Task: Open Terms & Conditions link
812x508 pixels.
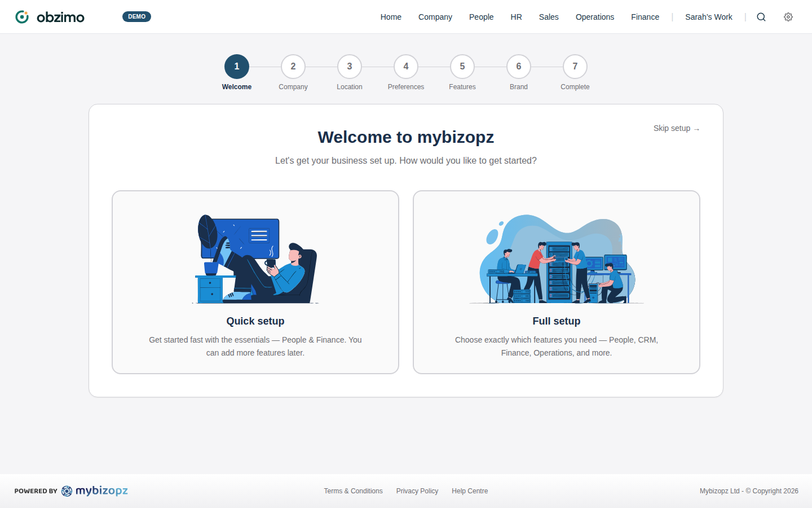Action: [353, 491]
